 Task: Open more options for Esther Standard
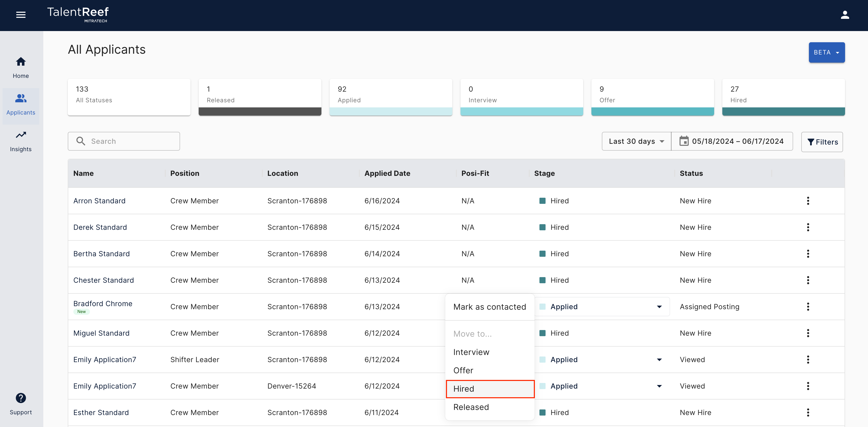point(808,412)
